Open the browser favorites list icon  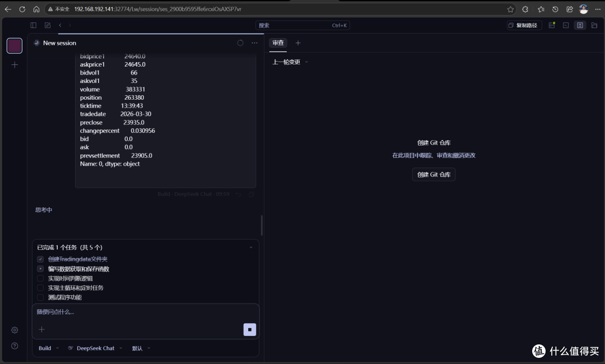click(541, 10)
